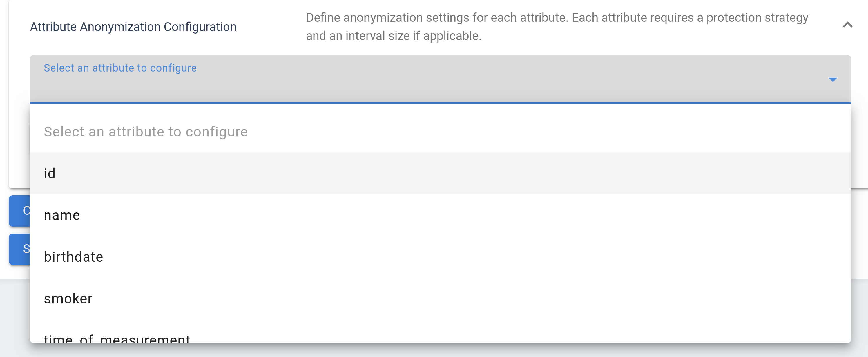868x357 pixels.
Task: Click the 'Attribute Anonymization Configuration' heading
Action: (x=133, y=27)
